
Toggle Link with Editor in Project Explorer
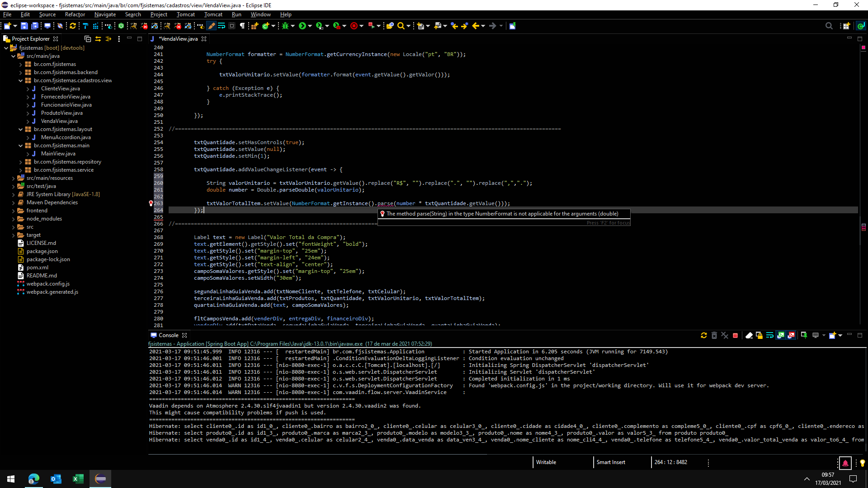98,39
